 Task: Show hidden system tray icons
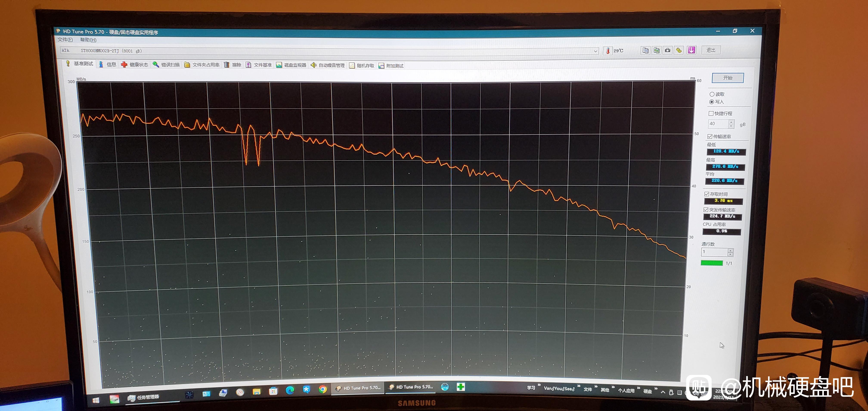(x=663, y=392)
